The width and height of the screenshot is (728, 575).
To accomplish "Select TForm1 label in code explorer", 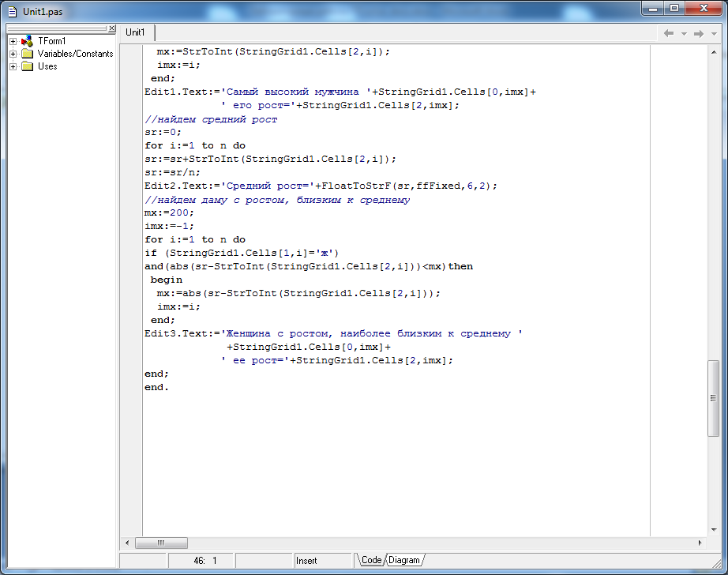I will click(51, 41).
